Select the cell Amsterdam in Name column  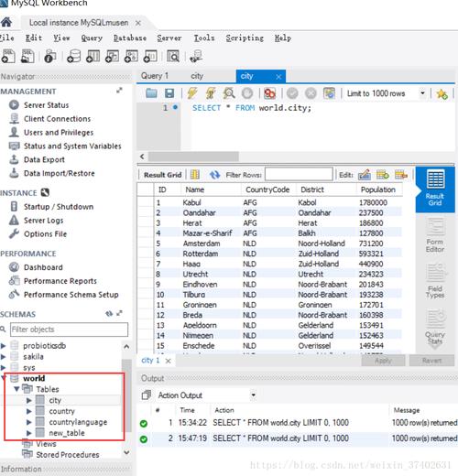202,243
